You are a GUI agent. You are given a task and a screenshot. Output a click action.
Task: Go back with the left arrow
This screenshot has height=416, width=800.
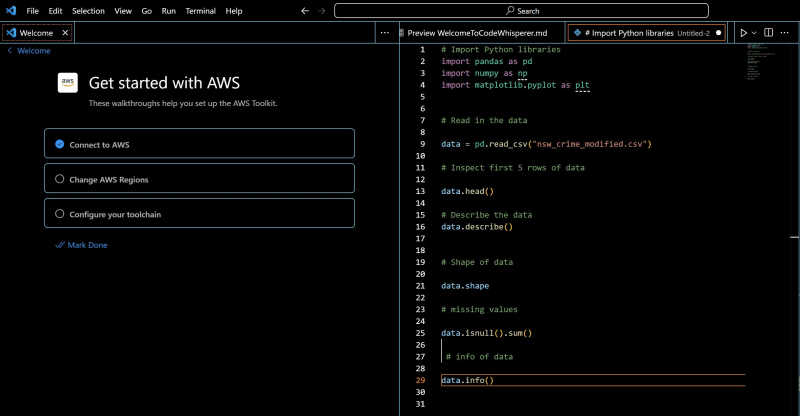tap(305, 11)
